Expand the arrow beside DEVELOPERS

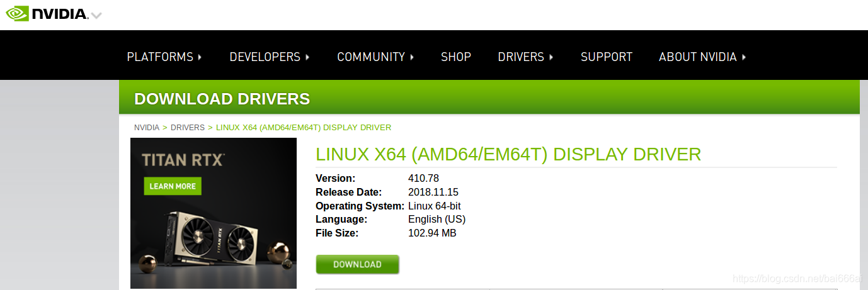point(307,57)
